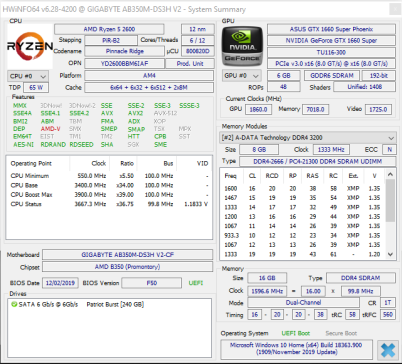Click the BIOS date 12/02/2019 field

point(60,283)
